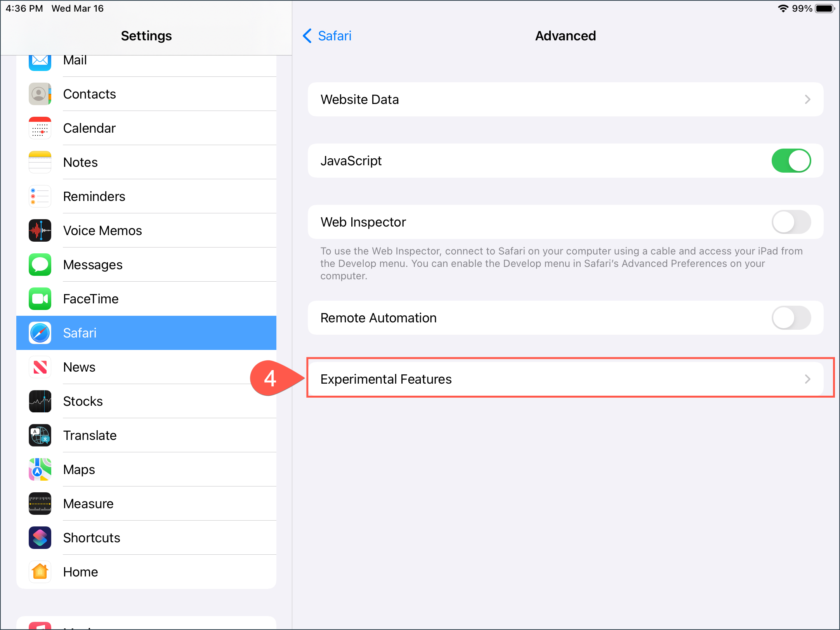
Task: Open Contacts settings
Action: tap(146, 94)
